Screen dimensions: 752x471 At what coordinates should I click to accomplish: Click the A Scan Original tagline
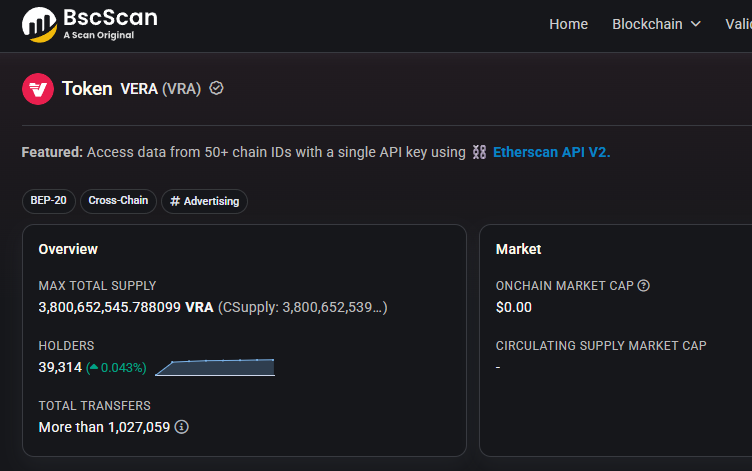pos(99,35)
